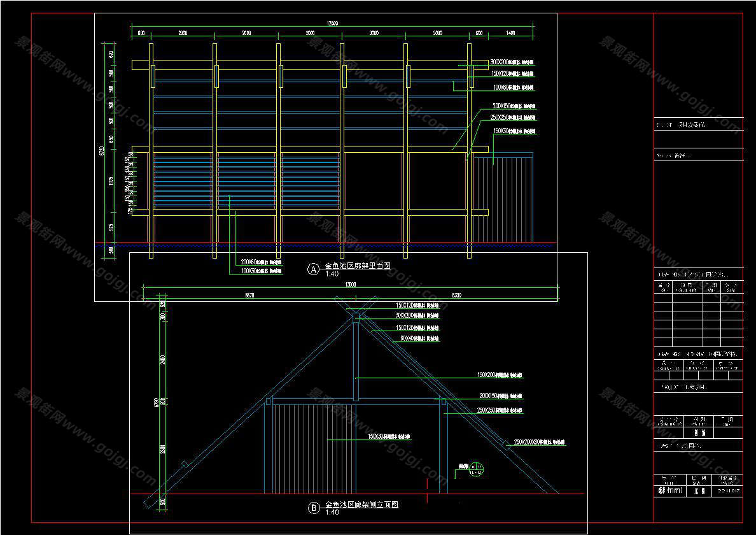Select the 12800 overall dimension text
The image size is (756, 535).
pyautogui.click(x=332, y=24)
